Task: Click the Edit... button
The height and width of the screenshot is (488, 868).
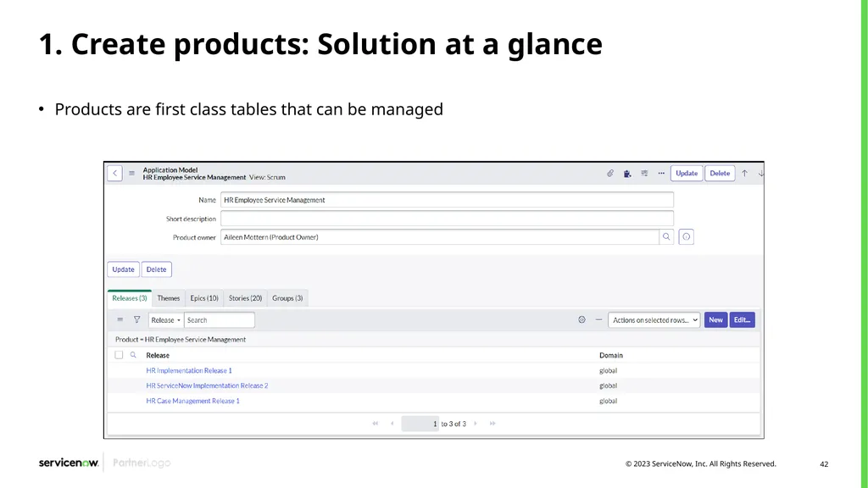Action: 742,319
